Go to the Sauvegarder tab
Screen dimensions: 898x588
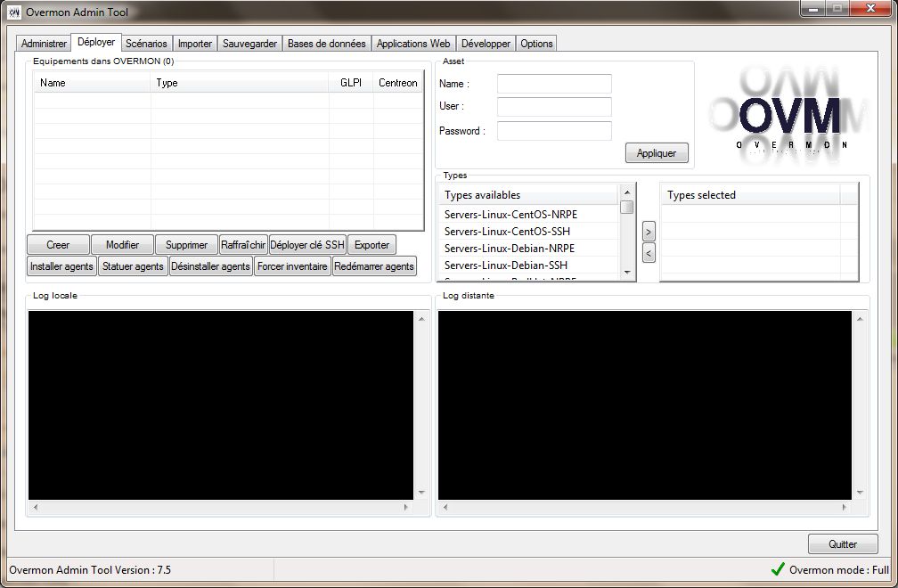point(249,44)
